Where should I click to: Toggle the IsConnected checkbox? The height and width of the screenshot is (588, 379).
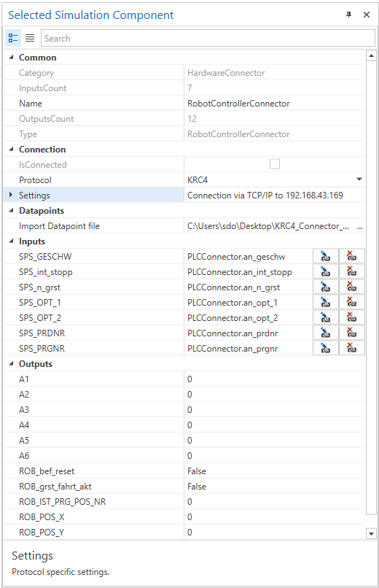[x=275, y=164]
